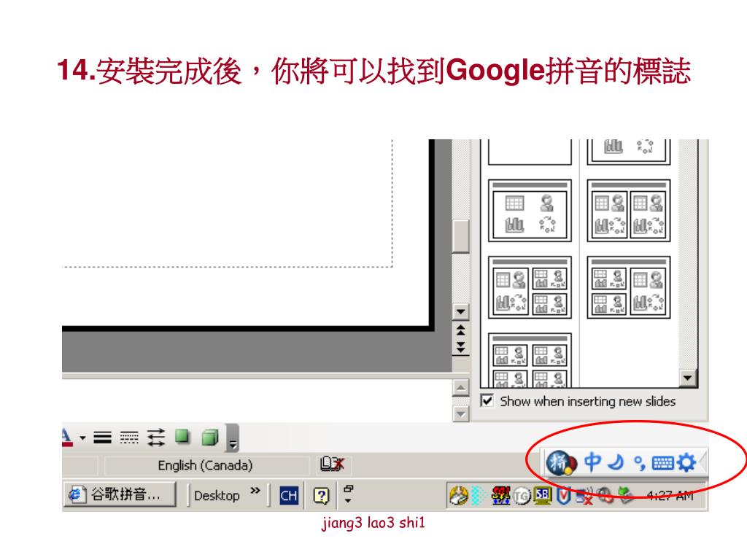
Task: Open Google Pinyin settings gear
Action: point(686,462)
